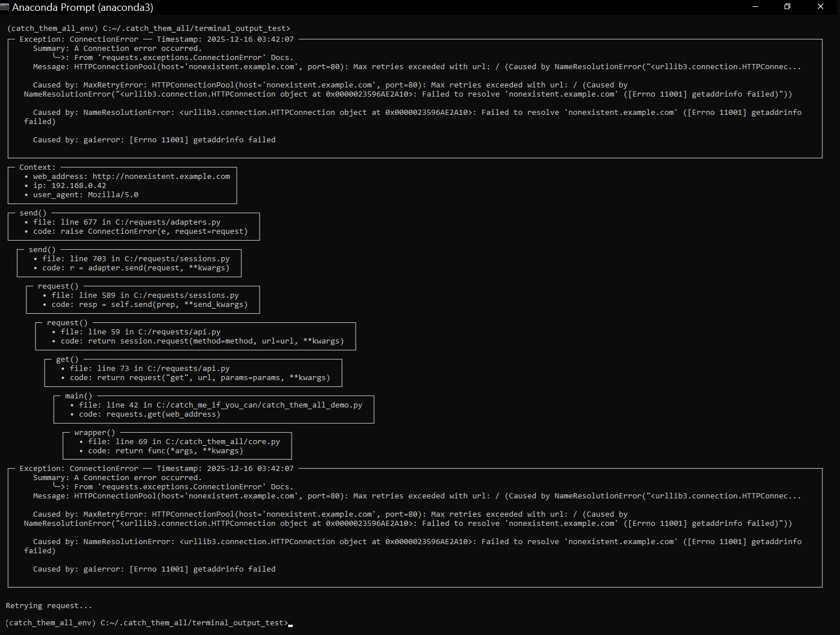Click the request() heading above line 589
840x635 pixels.
[x=58, y=286]
